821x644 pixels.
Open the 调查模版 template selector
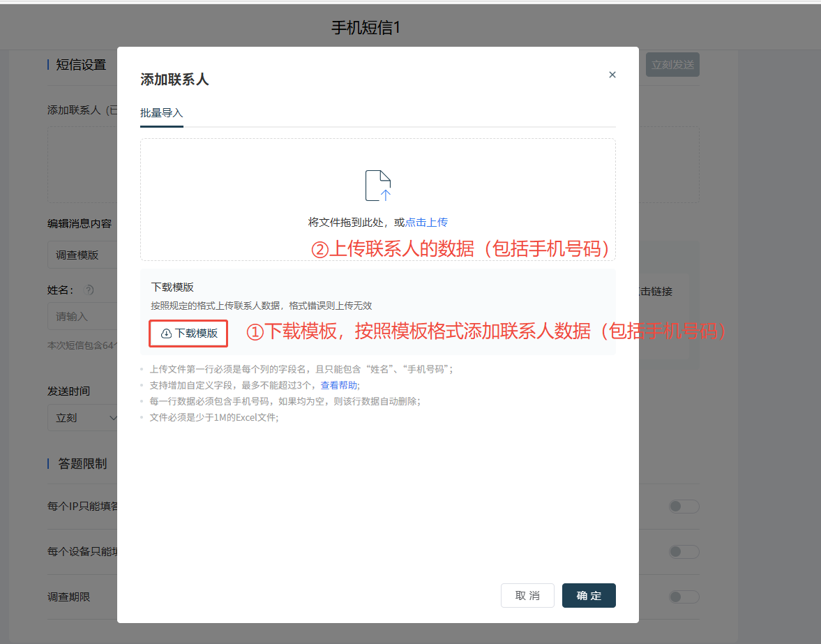click(x=77, y=255)
